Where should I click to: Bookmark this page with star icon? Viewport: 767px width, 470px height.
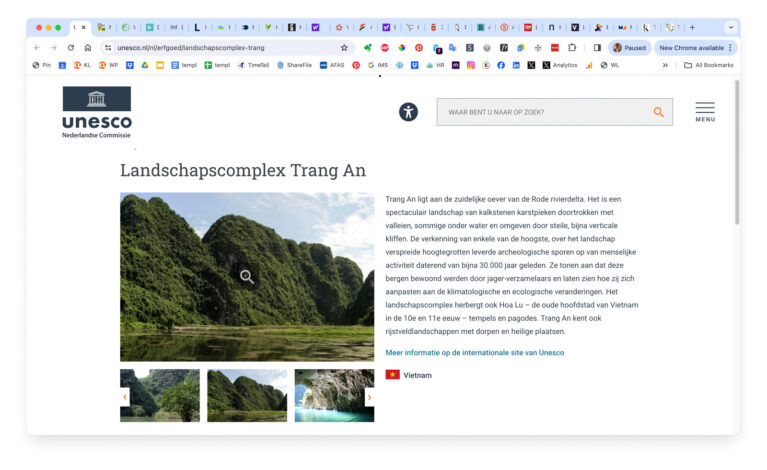[344, 47]
